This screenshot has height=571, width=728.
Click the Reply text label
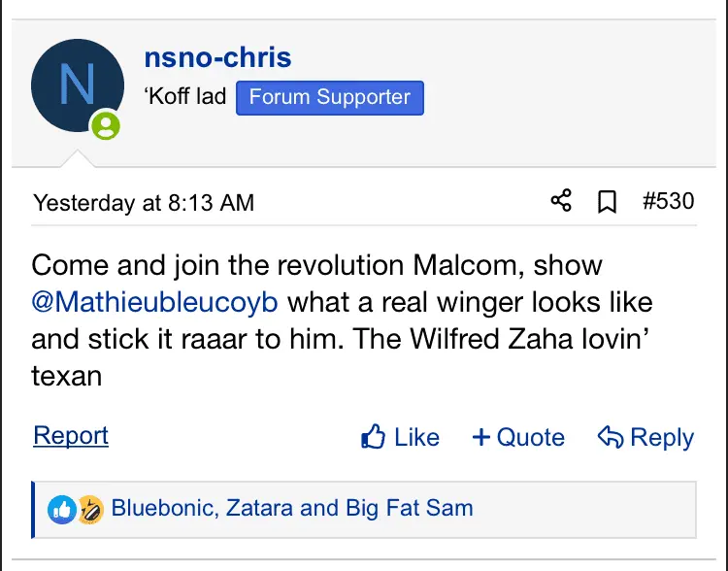(x=662, y=437)
